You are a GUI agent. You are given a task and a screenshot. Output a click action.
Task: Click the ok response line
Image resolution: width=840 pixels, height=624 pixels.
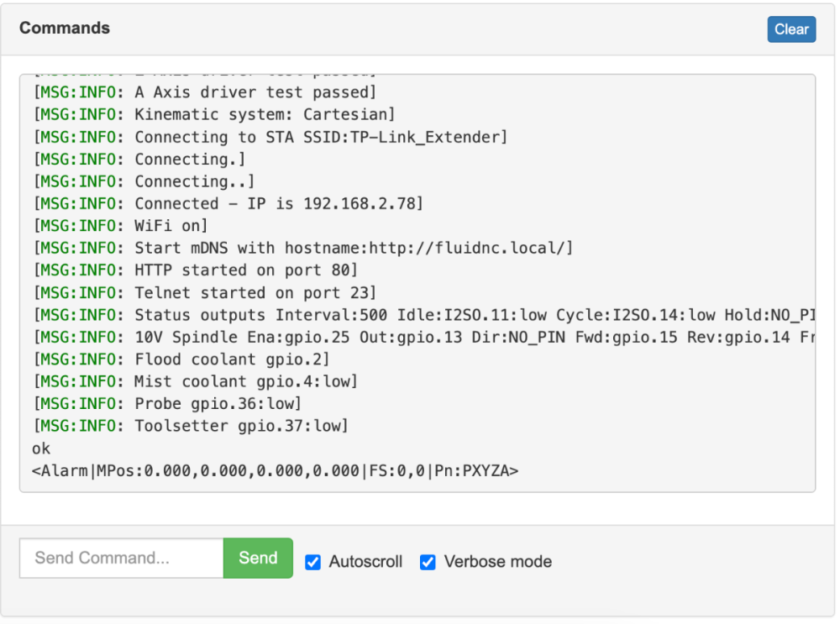[41, 448]
